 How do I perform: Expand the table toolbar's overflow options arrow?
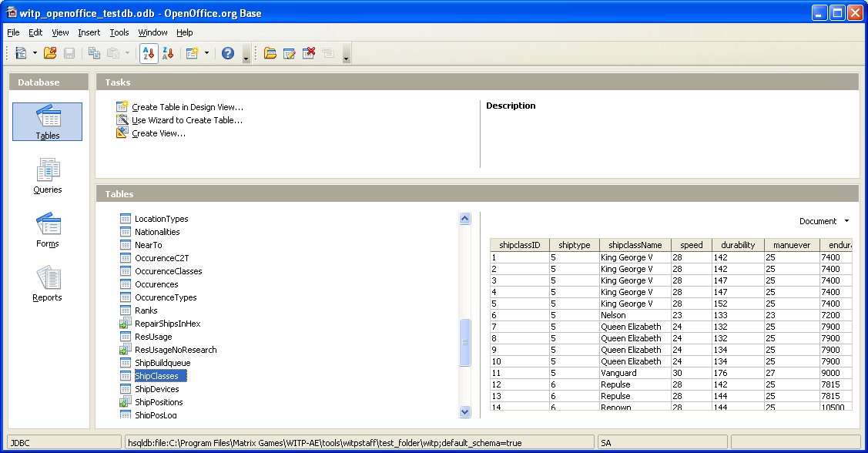point(346,54)
